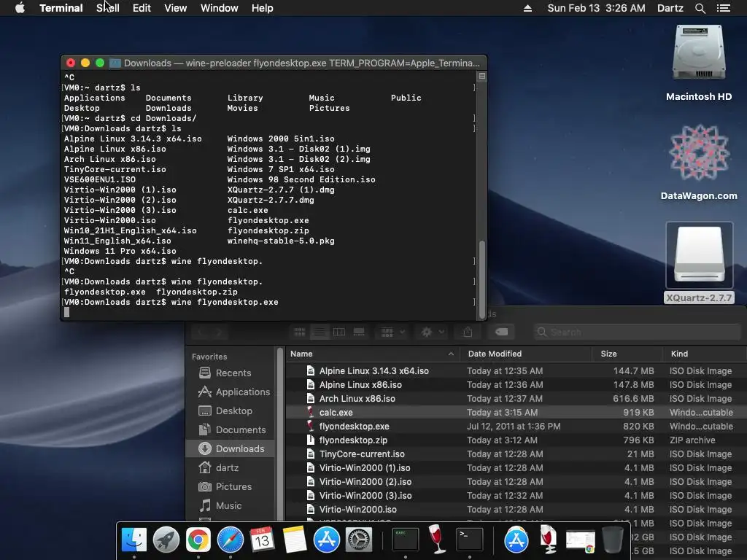Image resolution: width=747 pixels, height=560 pixels.
Task: Open the Trash in the Dock
Action: (x=613, y=540)
